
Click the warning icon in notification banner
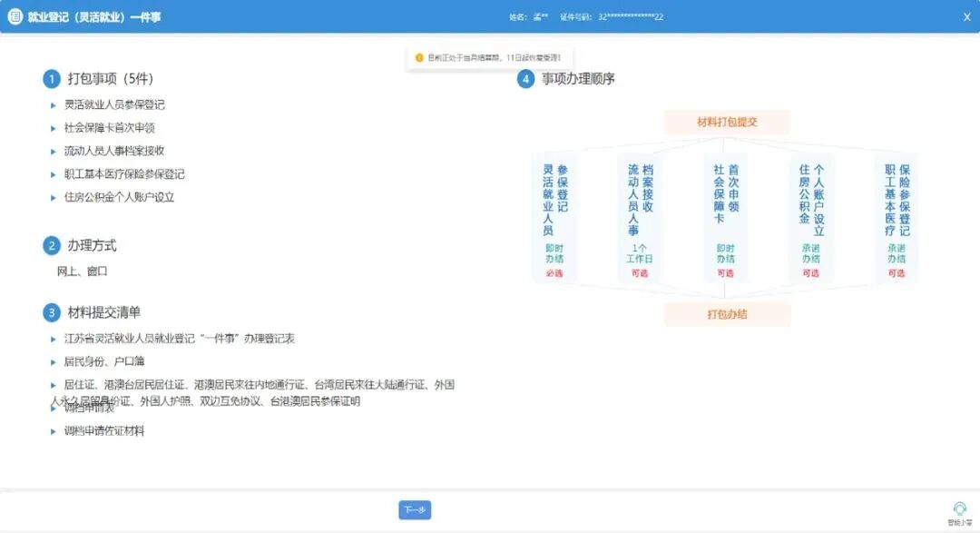point(419,57)
